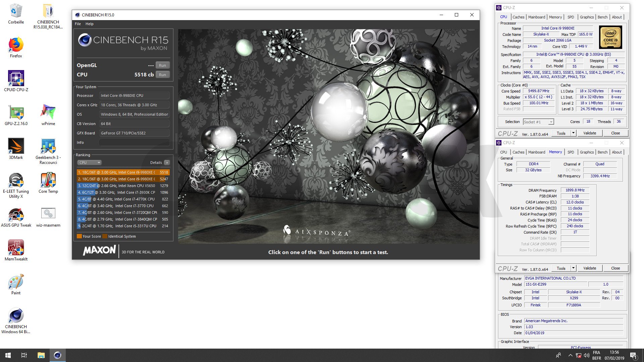This screenshot has width=644, height=362.
Task: Click the Intel Core i9 Extreme logo
Action: click(610, 37)
